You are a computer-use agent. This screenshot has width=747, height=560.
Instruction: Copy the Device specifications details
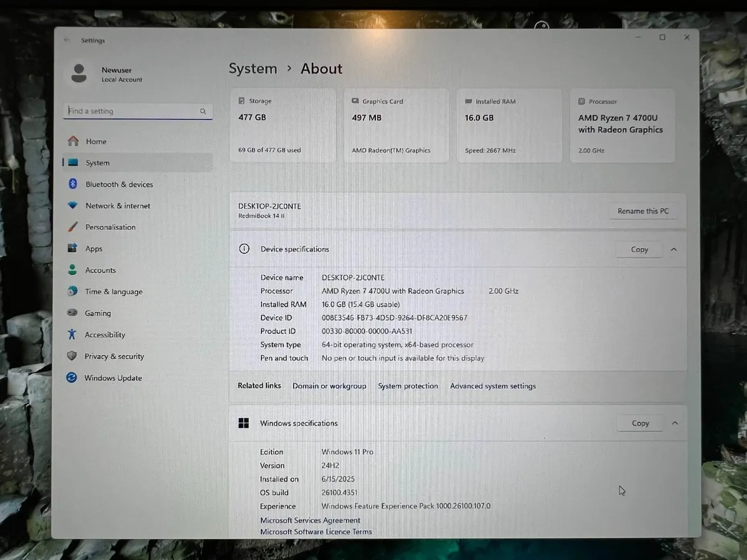[x=639, y=249]
